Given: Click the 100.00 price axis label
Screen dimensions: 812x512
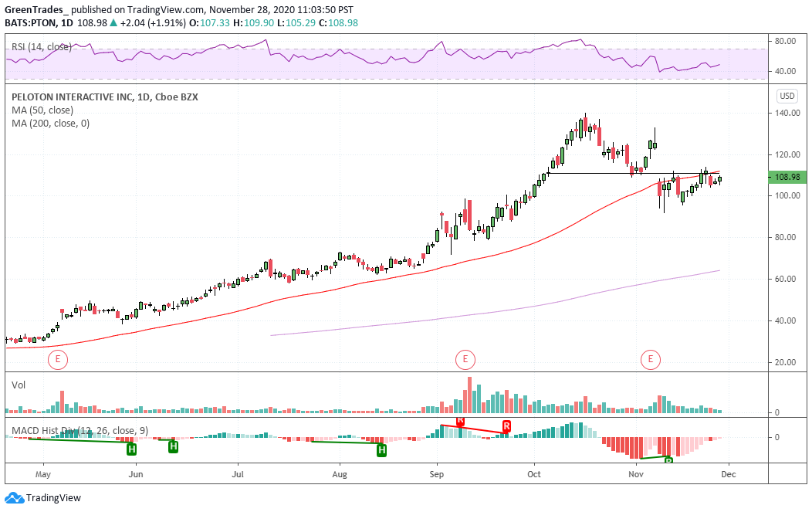Looking at the screenshot, I should [787, 196].
